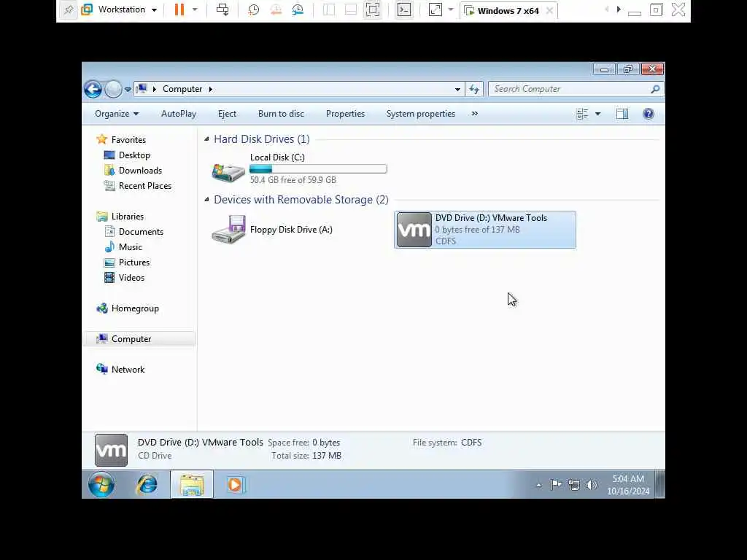Viewport: 747px width, 560px height.
Task: Open the snapshot manager
Action: pyautogui.click(x=298, y=10)
